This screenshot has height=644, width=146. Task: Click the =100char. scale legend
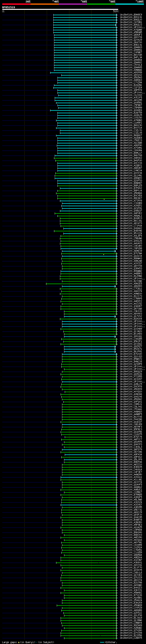pyautogui.click(x=109, y=642)
